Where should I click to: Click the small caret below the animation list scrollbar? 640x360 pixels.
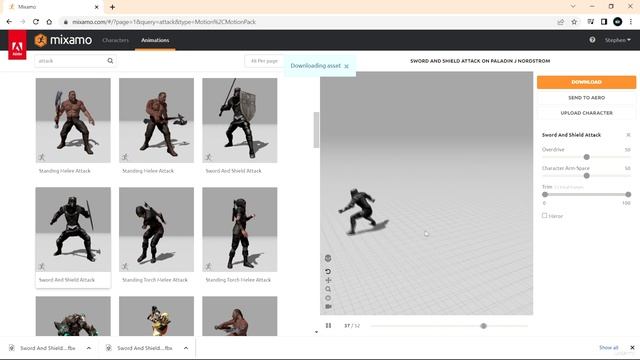[316, 332]
